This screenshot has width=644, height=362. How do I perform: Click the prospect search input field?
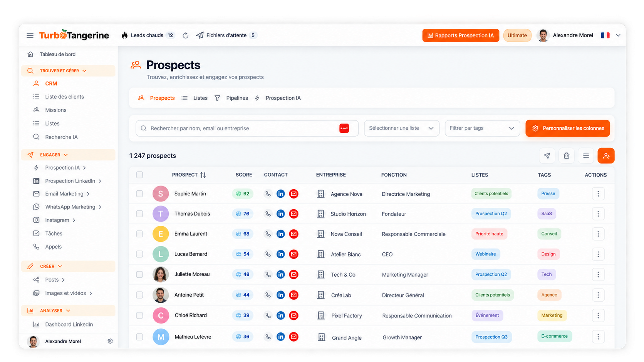click(x=247, y=128)
